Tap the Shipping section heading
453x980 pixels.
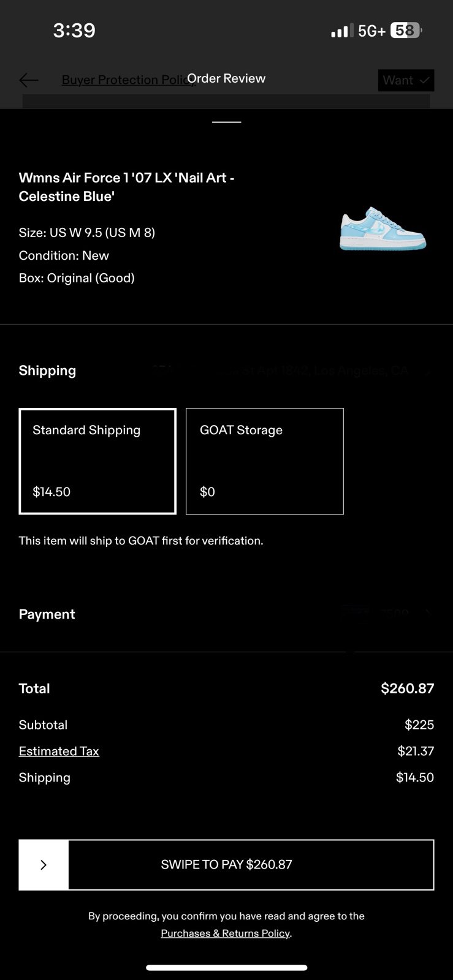[47, 371]
